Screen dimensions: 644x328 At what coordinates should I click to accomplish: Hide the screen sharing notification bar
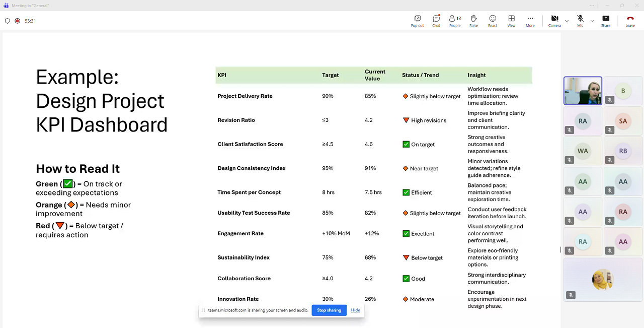point(355,310)
